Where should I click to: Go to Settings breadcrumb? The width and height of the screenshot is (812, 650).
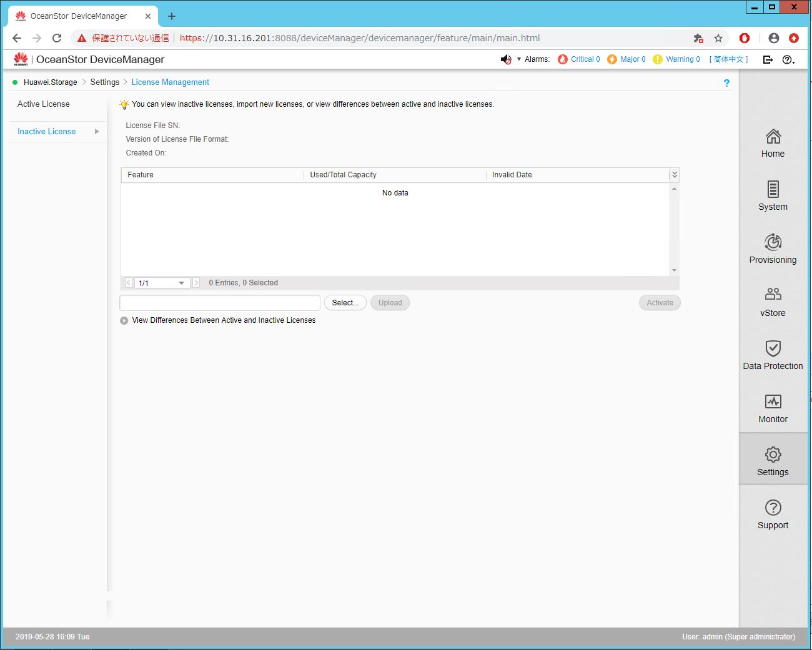tap(105, 82)
